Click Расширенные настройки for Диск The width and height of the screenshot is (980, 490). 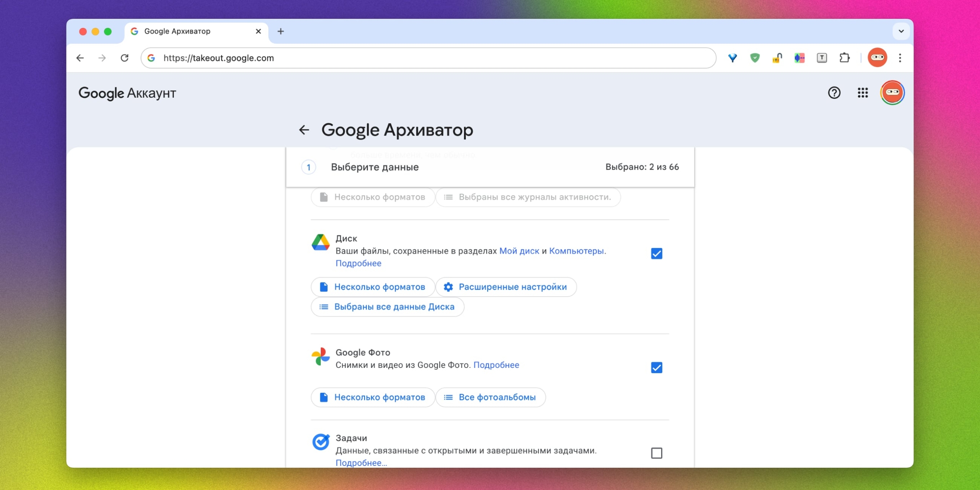pos(506,287)
